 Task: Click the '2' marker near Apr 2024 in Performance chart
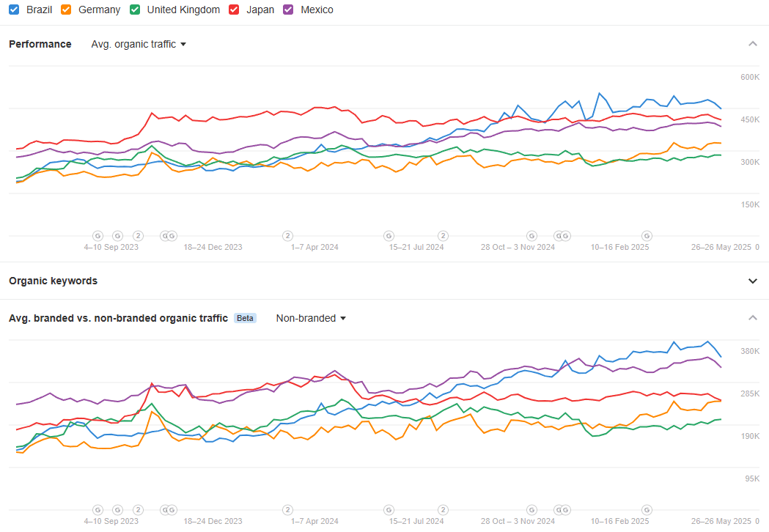coord(288,236)
